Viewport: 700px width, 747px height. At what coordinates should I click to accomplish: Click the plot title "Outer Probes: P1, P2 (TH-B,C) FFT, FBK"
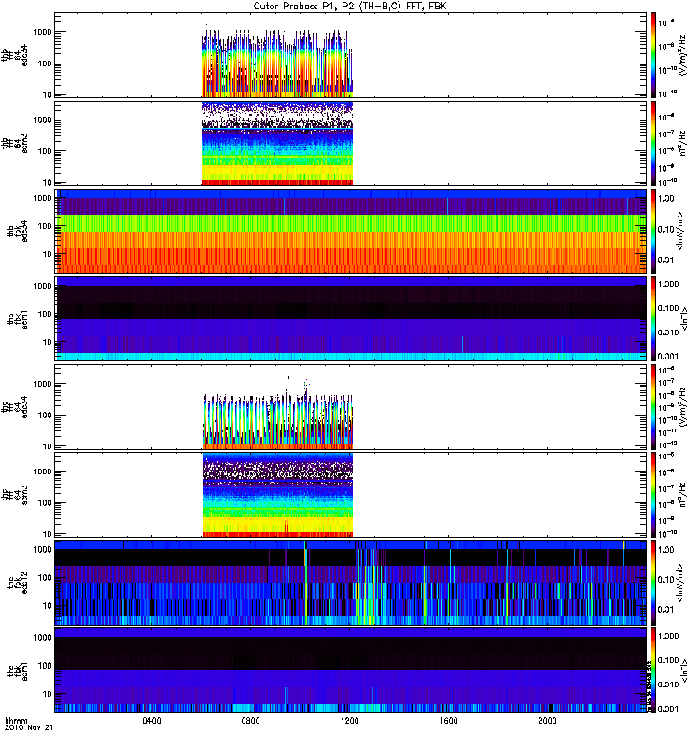point(349,7)
